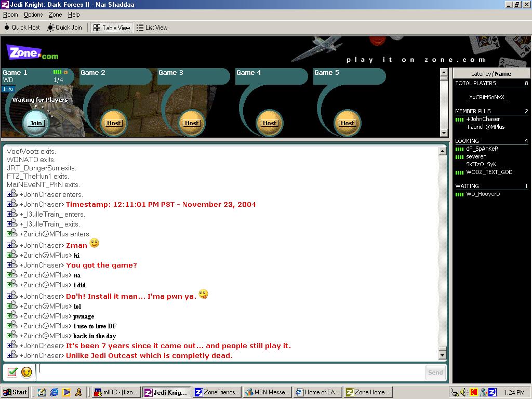
Task: Click the red K tray icon
Action: pos(473,393)
